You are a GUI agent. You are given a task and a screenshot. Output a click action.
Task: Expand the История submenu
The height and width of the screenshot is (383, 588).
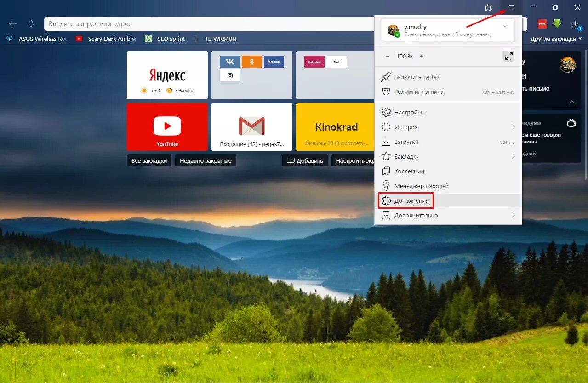(x=448, y=127)
